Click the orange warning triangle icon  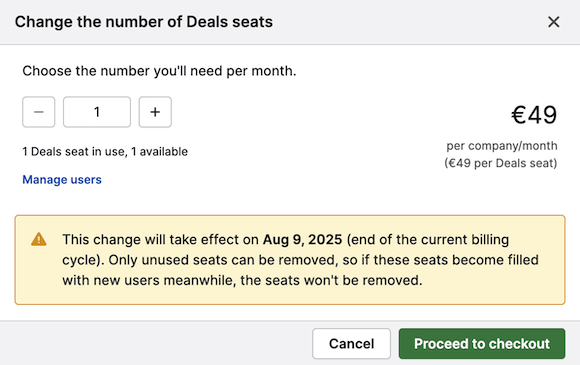point(39,239)
